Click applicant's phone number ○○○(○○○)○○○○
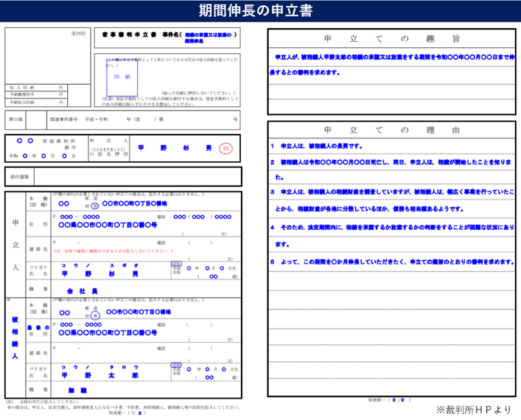 [x=202, y=217]
